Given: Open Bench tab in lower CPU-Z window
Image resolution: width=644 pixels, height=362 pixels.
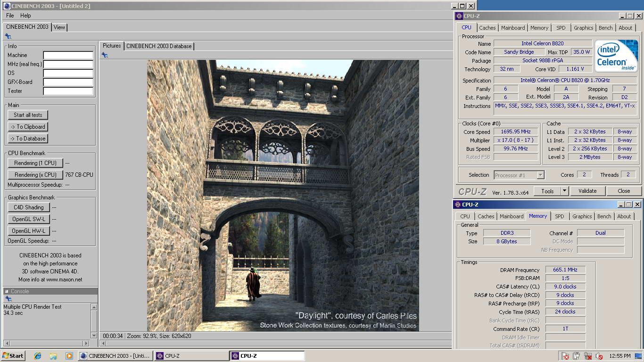Looking at the screenshot, I should pos(604,216).
